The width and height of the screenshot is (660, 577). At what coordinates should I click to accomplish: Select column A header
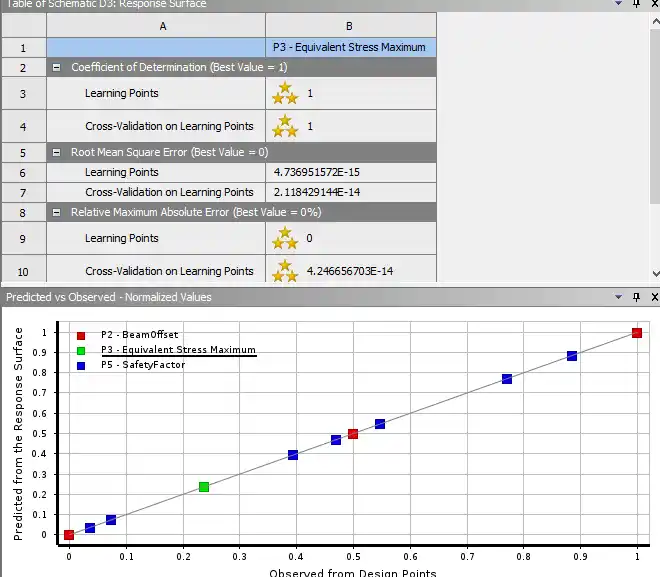156,26
